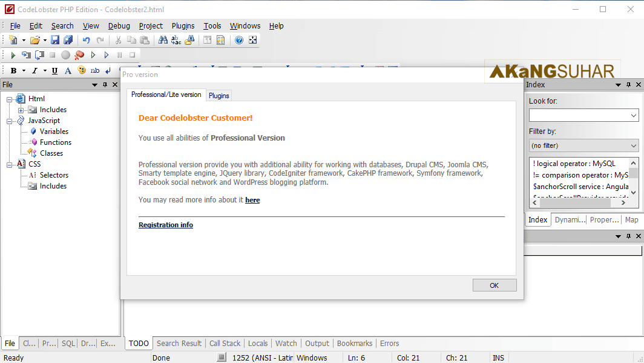Click the empty field in lower-right panel
The image size is (644, 363).
tap(583, 250)
